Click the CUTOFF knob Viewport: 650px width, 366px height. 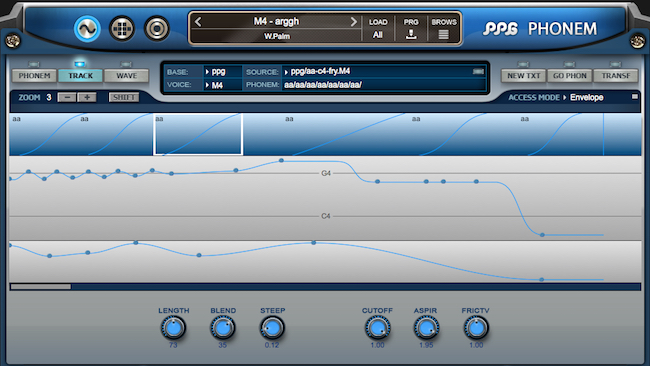point(377,328)
